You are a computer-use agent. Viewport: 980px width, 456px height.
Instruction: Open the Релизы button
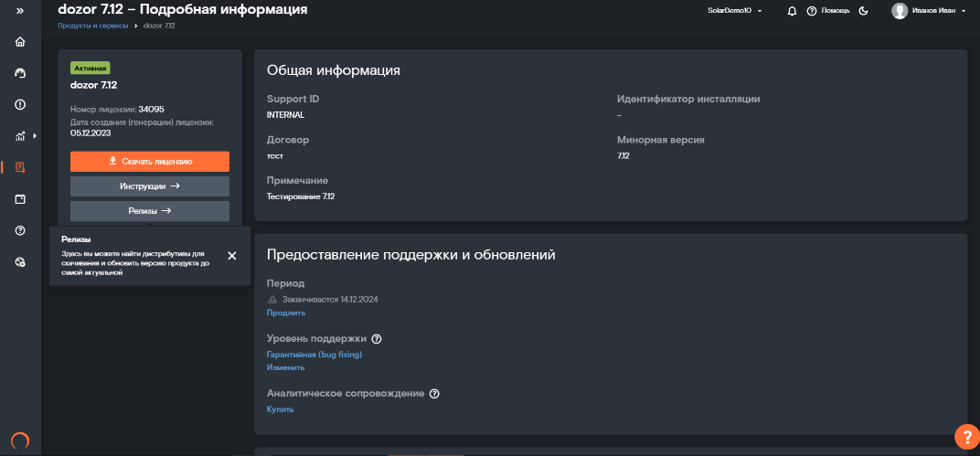150,210
